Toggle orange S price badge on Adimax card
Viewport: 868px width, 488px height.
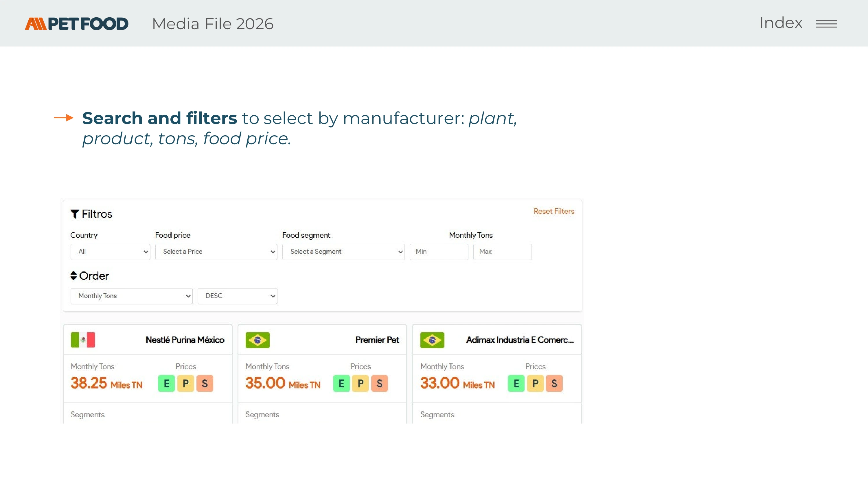coord(554,383)
